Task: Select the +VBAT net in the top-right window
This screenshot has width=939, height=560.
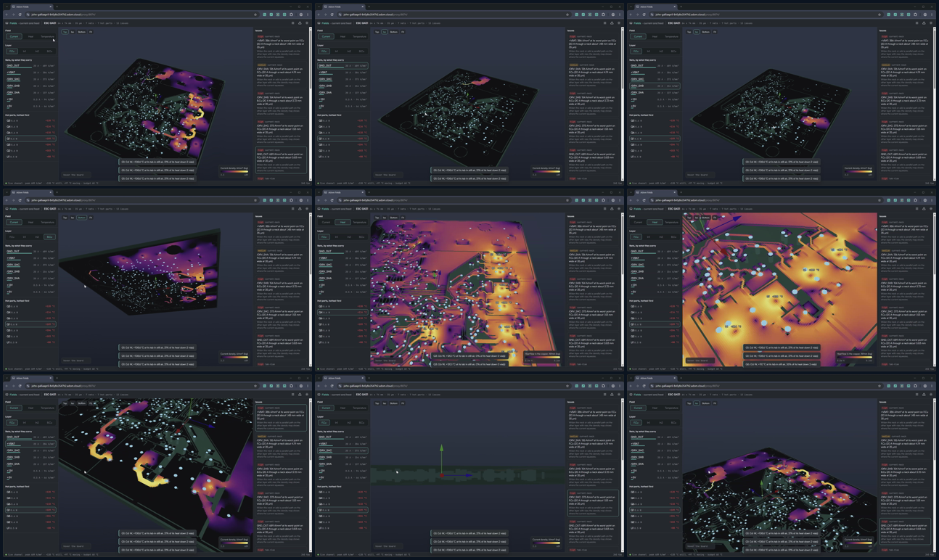Action: point(656,73)
